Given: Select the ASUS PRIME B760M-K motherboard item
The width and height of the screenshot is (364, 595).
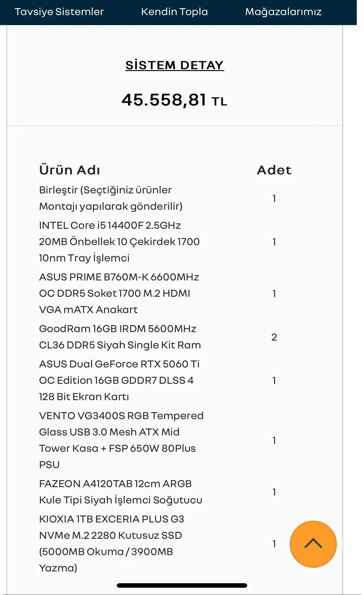Looking at the screenshot, I should pyautogui.click(x=119, y=293).
